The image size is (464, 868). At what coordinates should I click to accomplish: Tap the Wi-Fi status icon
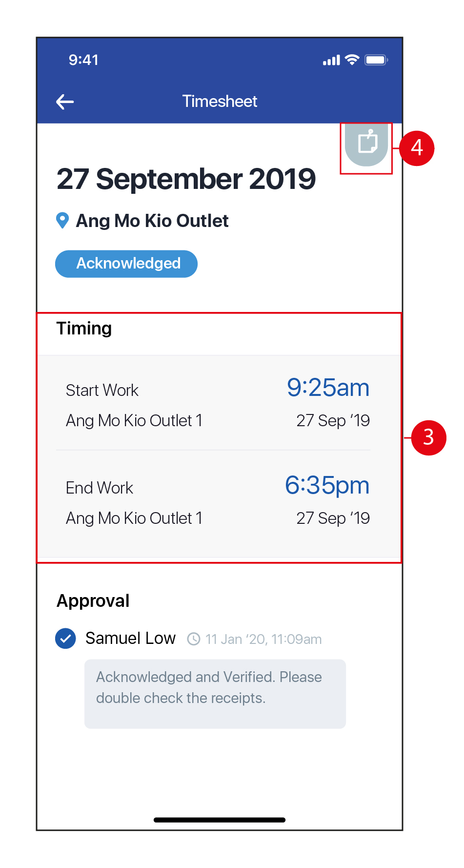tap(352, 60)
